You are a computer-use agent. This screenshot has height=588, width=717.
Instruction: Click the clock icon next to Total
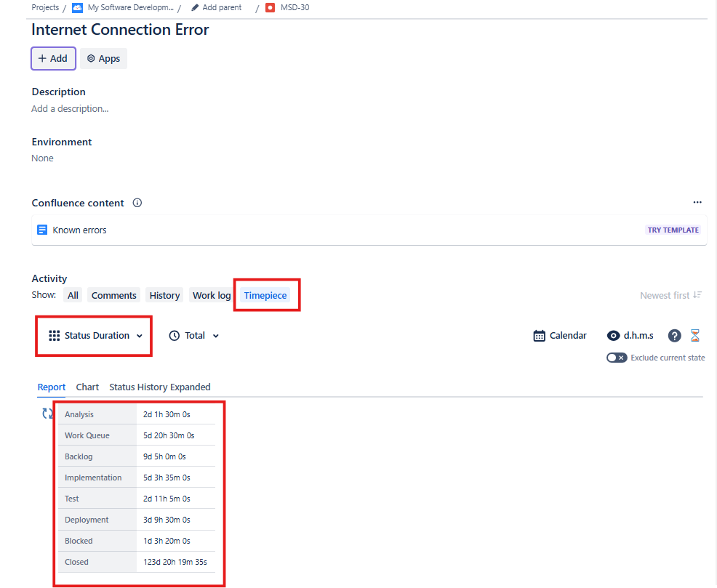click(173, 335)
